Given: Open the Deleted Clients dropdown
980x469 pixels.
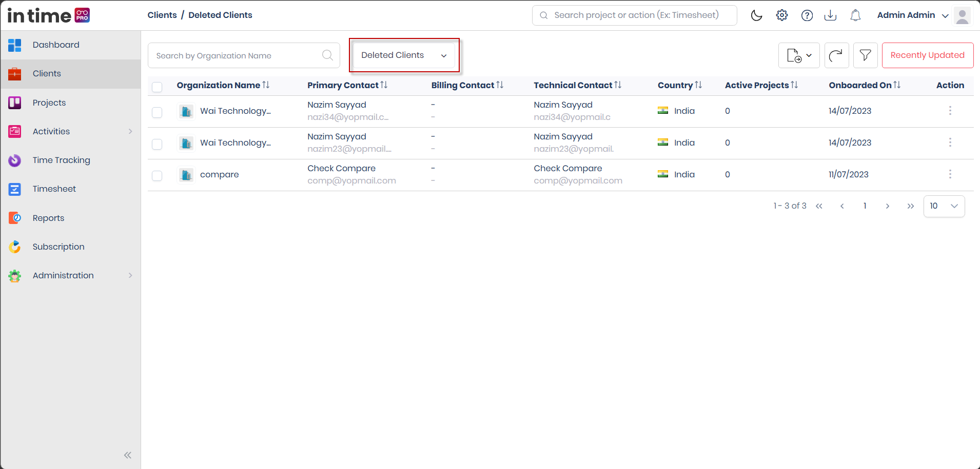Looking at the screenshot, I should [x=404, y=55].
